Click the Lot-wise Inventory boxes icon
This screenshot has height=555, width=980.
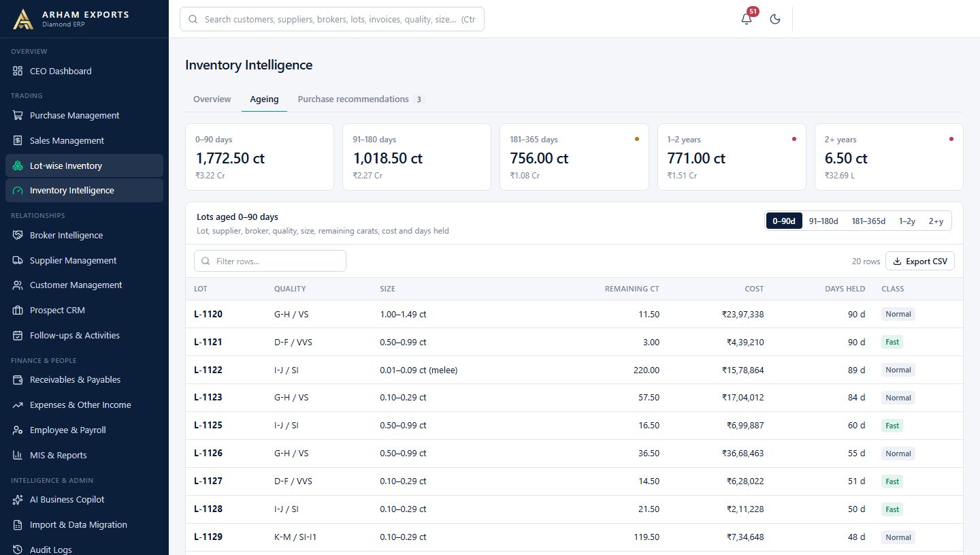click(18, 165)
